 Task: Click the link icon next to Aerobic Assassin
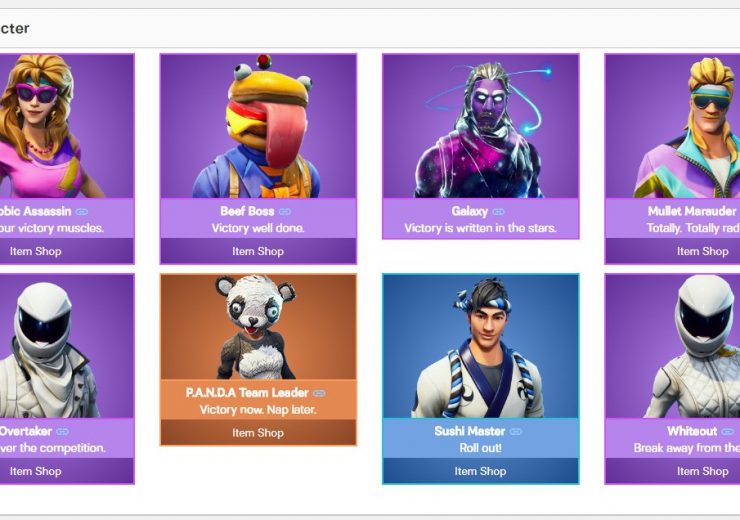click(82, 212)
